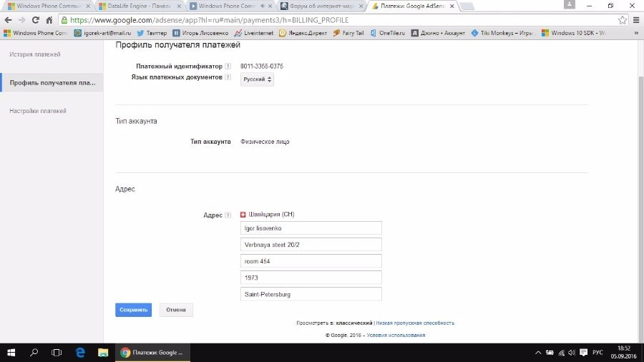Open the Windows 10 SDK bookmark
This screenshot has height=362, width=644.
click(x=573, y=33)
